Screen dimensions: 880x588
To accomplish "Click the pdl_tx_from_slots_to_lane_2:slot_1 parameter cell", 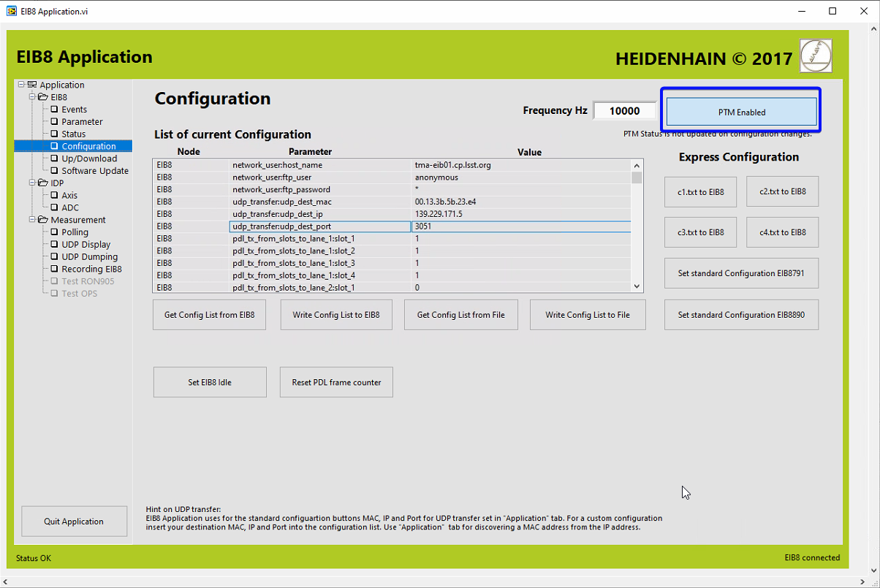I will [x=320, y=288].
